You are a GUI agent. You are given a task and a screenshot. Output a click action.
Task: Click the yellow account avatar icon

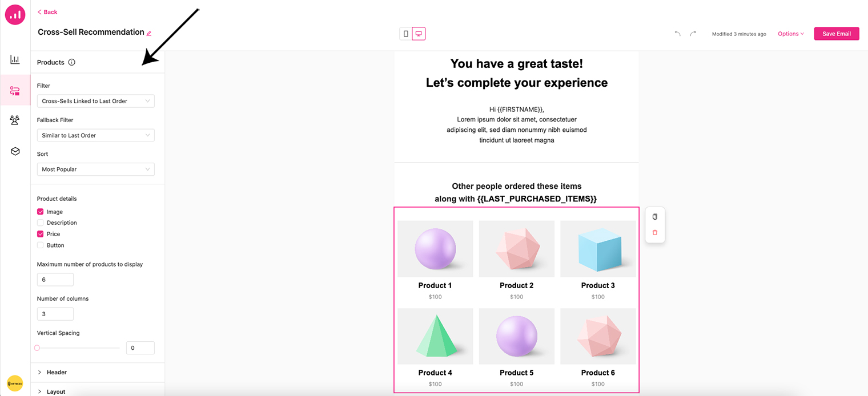[x=15, y=383]
